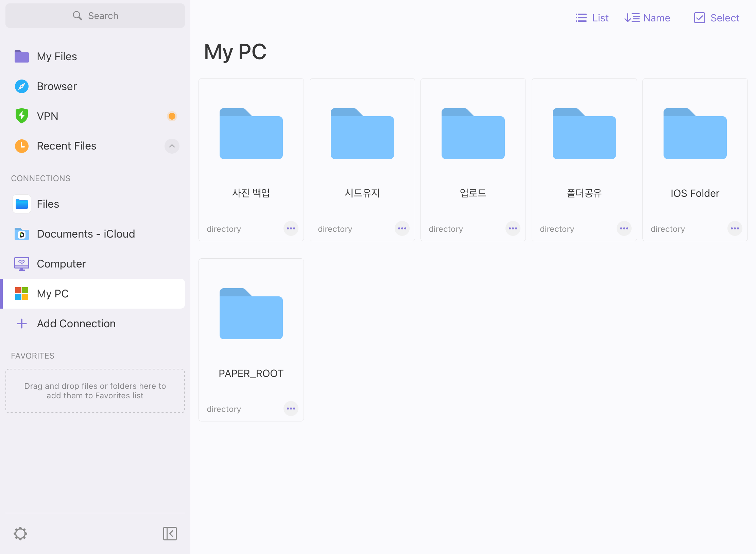Click the My Files purple folder icon
This screenshot has width=756, height=554.
point(22,56)
